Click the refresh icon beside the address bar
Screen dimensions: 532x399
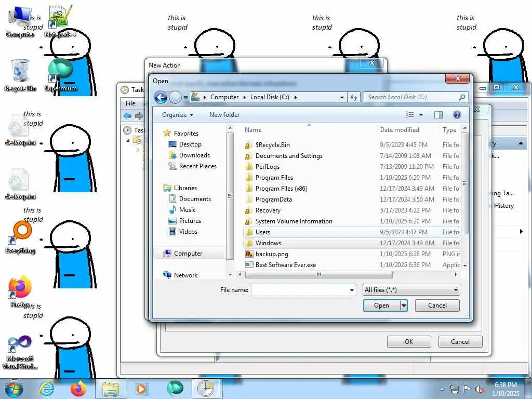point(354,97)
